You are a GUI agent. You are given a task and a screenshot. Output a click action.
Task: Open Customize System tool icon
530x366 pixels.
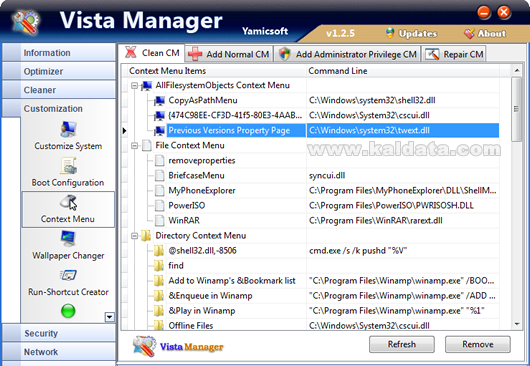(x=68, y=129)
